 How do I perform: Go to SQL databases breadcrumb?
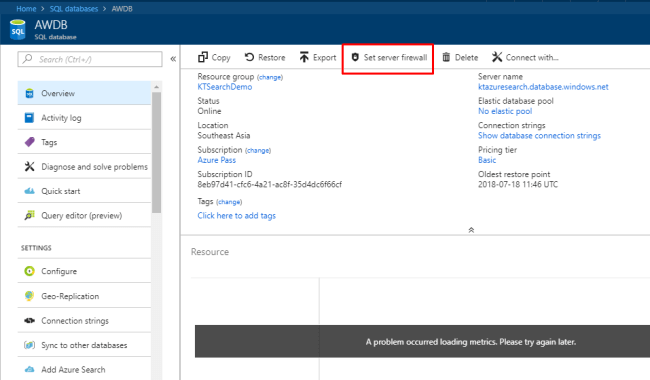pyautogui.click(x=74, y=9)
